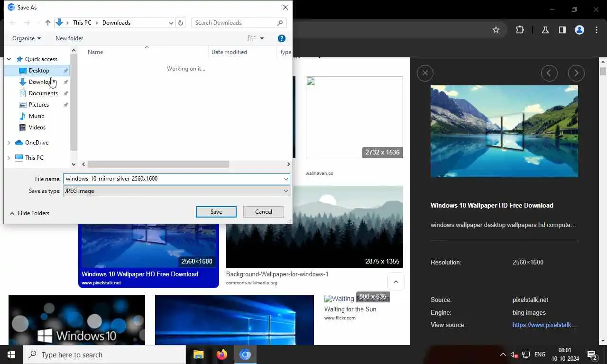Click the file list horizontal scrollbar
This screenshot has height=364, width=607.
[158, 164]
